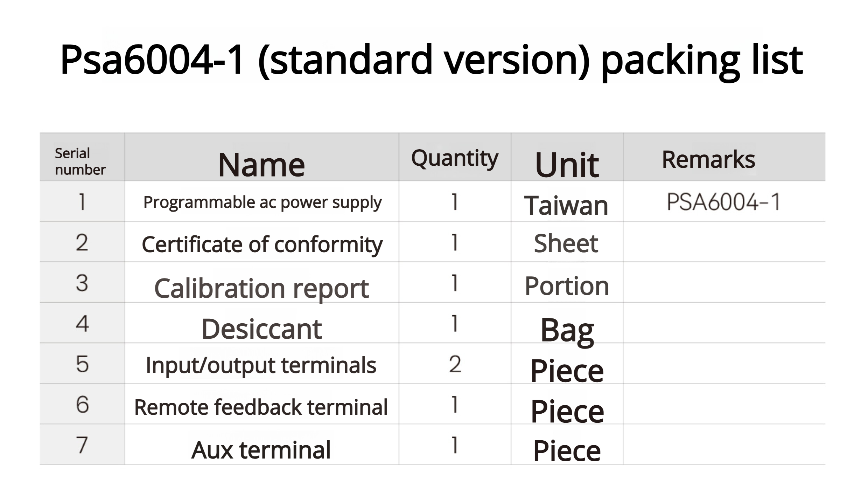Select the Certificate of conformity cell
This screenshot has width=868, height=503.
tap(262, 244)
